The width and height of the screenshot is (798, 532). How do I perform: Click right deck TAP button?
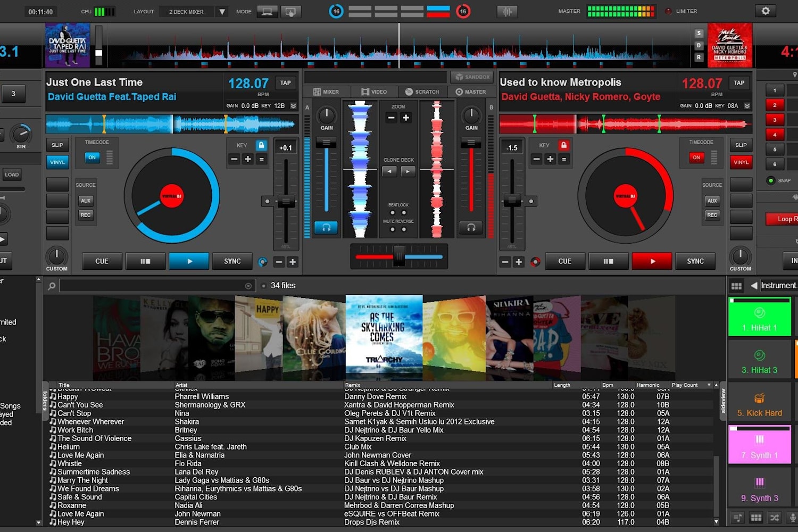739,83
